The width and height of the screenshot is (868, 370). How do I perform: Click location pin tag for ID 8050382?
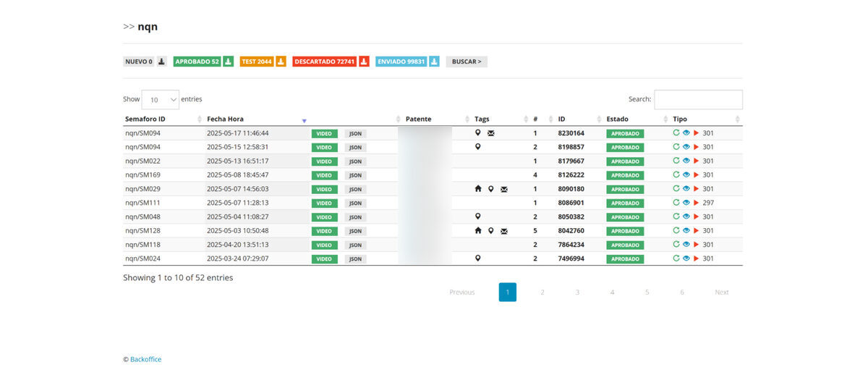point(477,216)
